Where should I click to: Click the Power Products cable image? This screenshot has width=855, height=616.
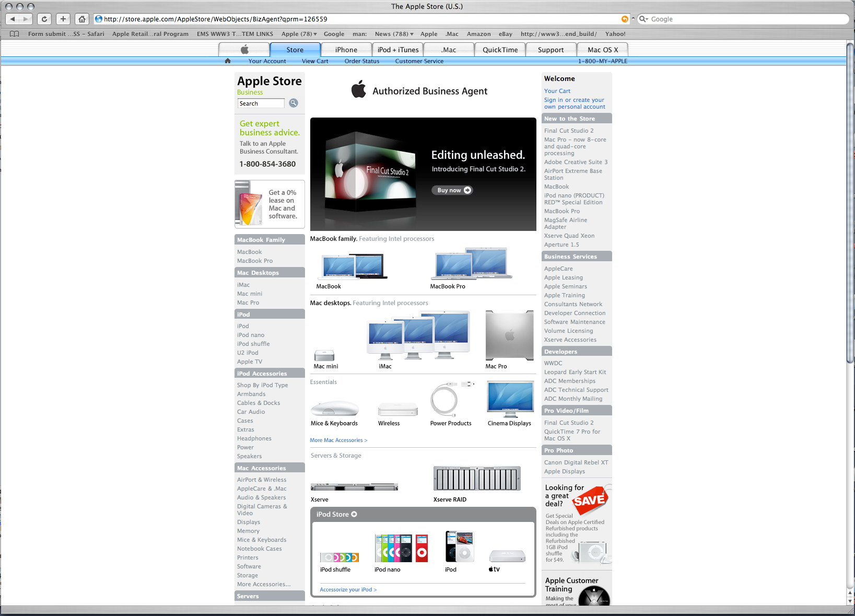click(451, 399)
